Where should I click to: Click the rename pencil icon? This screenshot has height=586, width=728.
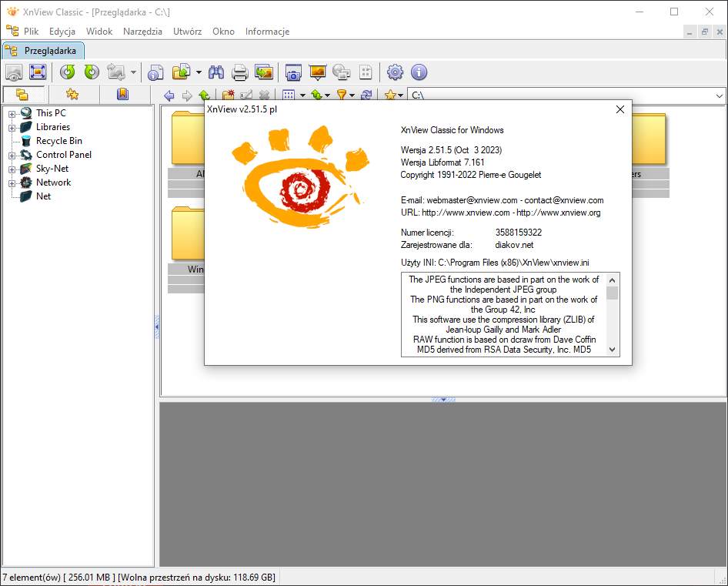[x=246, y=95]
